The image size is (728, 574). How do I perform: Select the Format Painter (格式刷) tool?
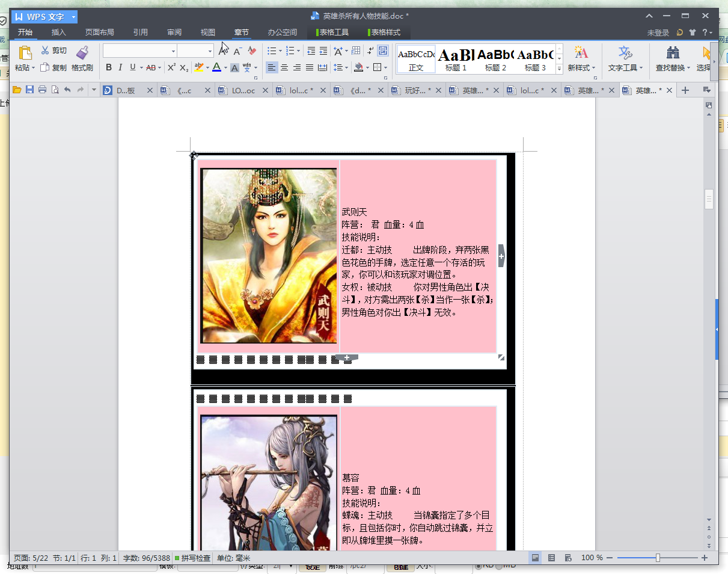coord(82,59)
